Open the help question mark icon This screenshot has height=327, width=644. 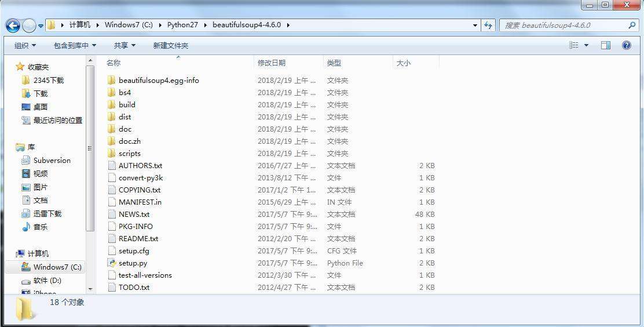tap(627, 45)
